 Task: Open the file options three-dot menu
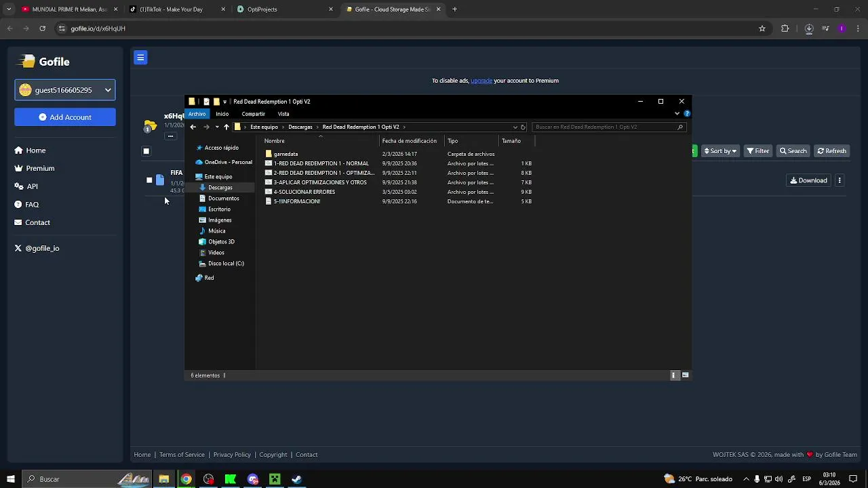840,180
